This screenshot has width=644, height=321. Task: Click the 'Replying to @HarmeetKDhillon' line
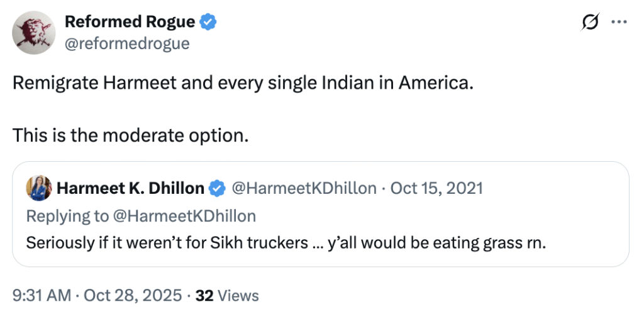[x=141, y=216]
